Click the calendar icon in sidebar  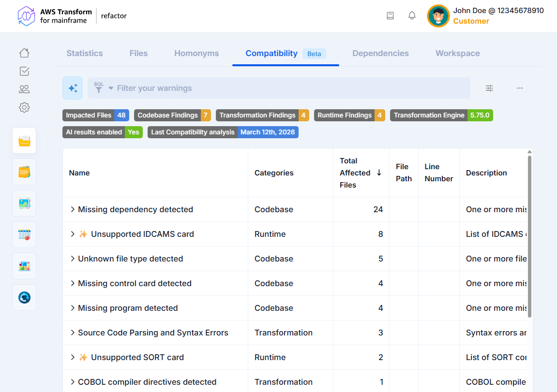(x=24, y=235)
